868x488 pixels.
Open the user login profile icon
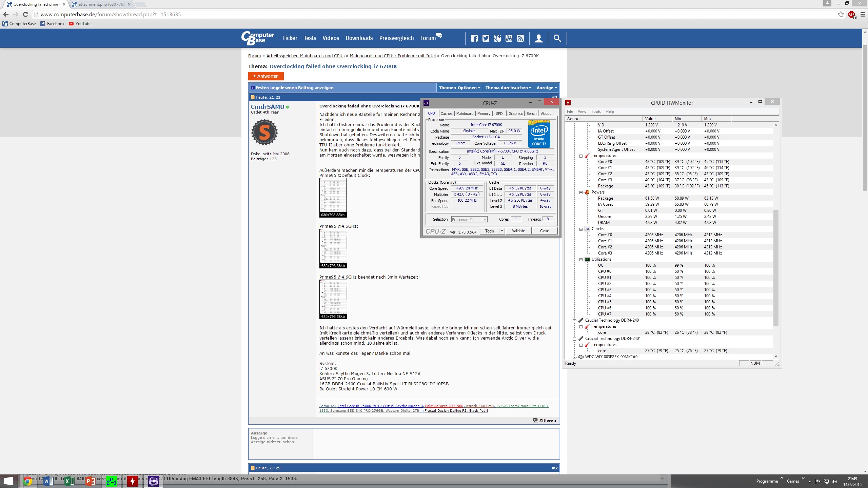(538, 38)
